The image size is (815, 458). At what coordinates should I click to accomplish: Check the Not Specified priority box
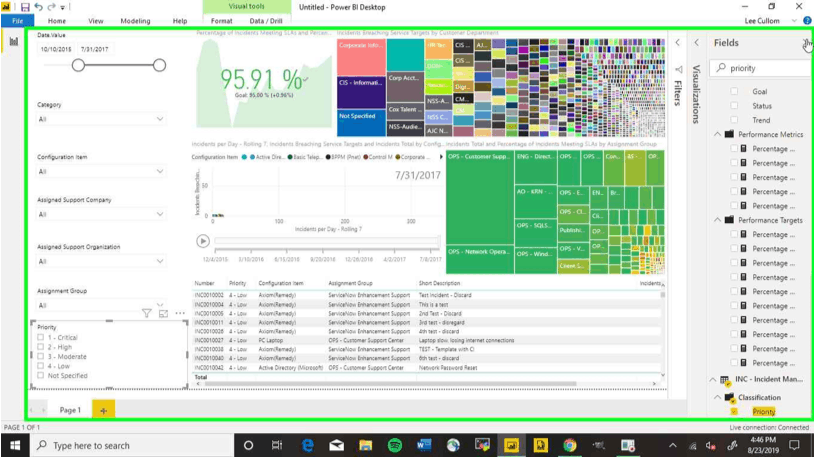click(41, 375)
